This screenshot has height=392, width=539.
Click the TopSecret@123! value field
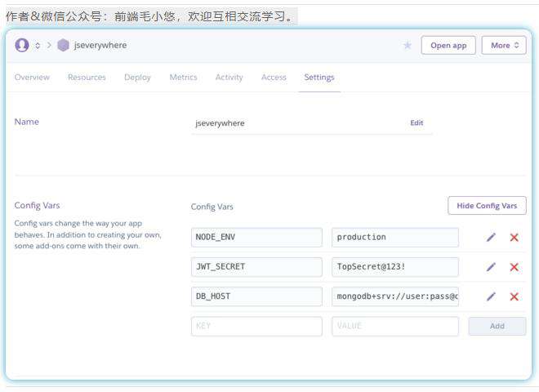[x=395, y=267]
